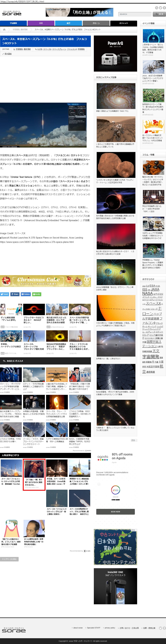This screenshot has width=166, height=644.
Task: Click into the SEARCH input field
Action: pos(135,14)
